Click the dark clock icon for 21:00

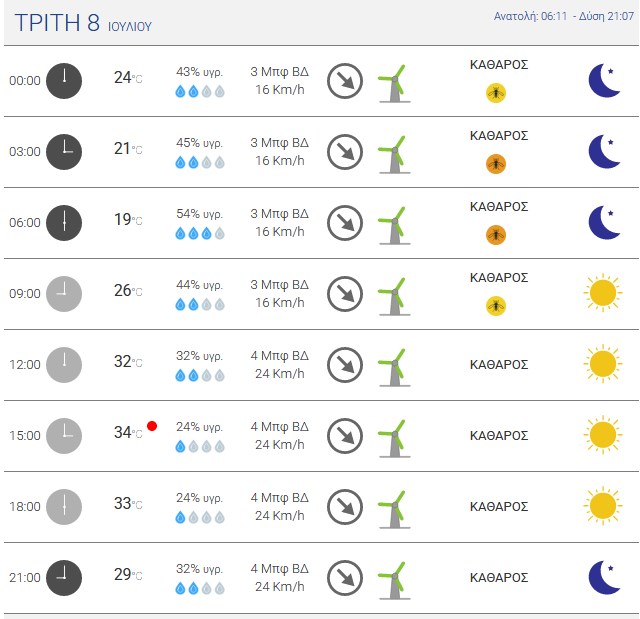click(64, 577)
